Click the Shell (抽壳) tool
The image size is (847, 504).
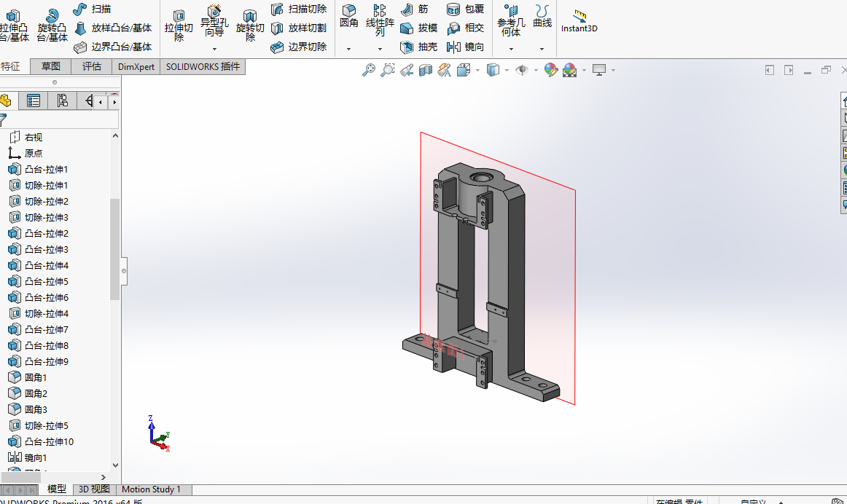point(419,47)
